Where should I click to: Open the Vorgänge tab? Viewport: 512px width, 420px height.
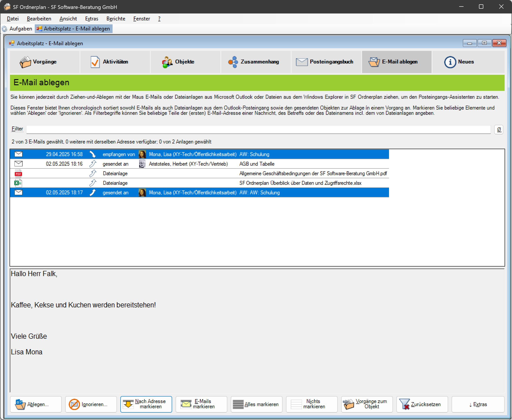click(45, 62)
